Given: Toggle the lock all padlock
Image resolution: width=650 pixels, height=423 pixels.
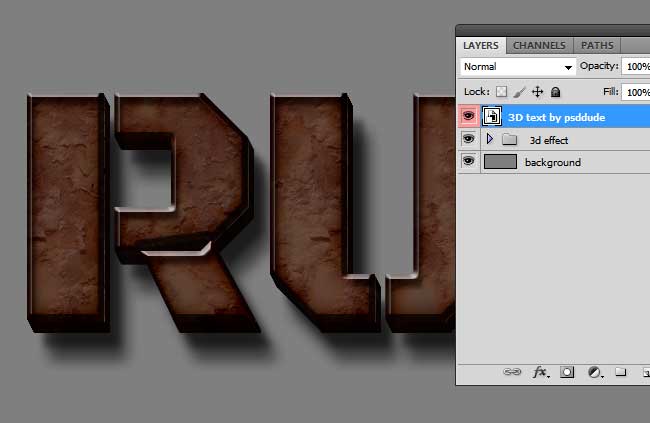Looking at the screenshot, I should [555, 92].
